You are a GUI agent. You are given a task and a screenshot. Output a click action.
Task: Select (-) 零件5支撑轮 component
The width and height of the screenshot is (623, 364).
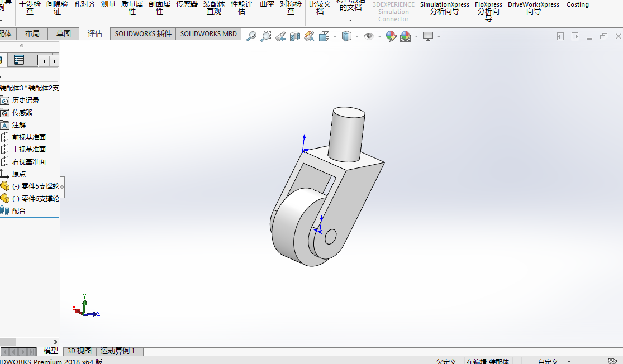35,186
